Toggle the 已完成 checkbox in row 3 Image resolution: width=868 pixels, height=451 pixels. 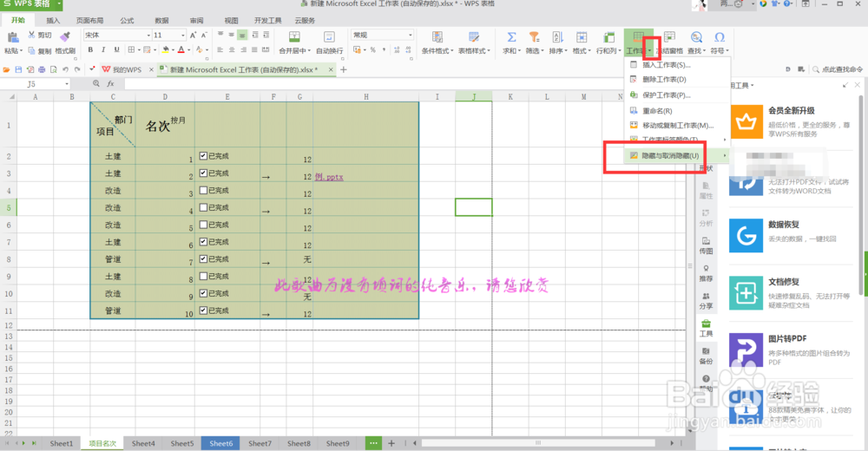click(x=203, y=173)
